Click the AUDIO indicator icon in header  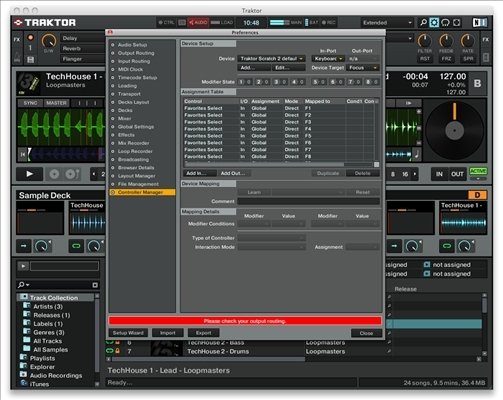[x=198, y=23]
